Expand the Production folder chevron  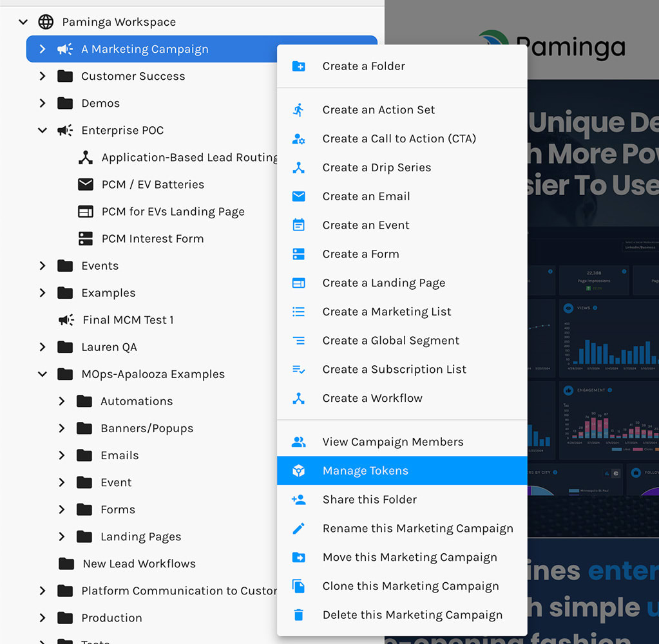42,618
